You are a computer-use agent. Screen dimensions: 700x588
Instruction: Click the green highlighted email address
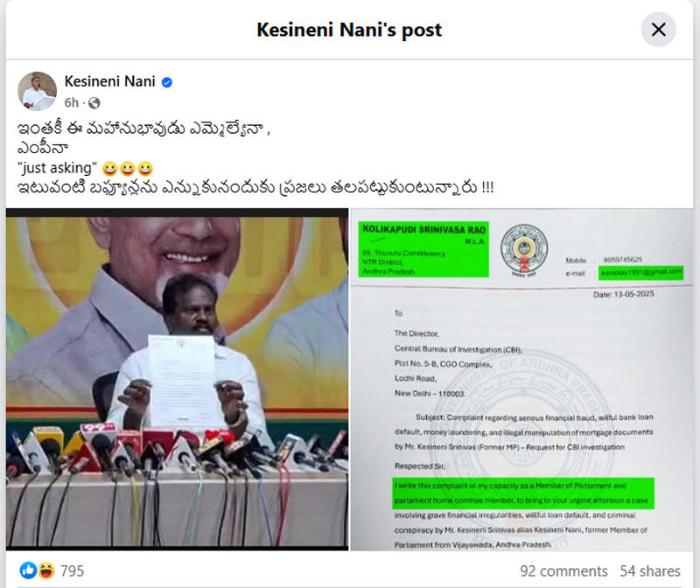coord(641,272)
